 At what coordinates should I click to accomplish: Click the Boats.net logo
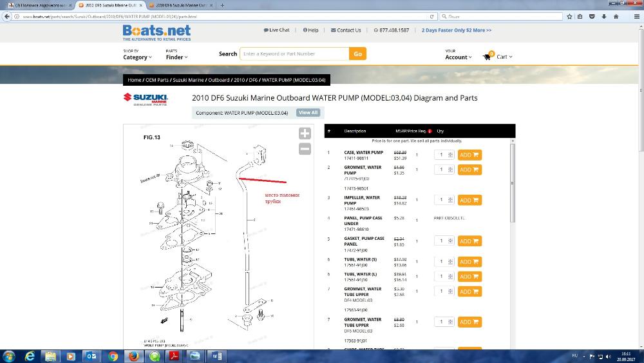pos(156,32)
